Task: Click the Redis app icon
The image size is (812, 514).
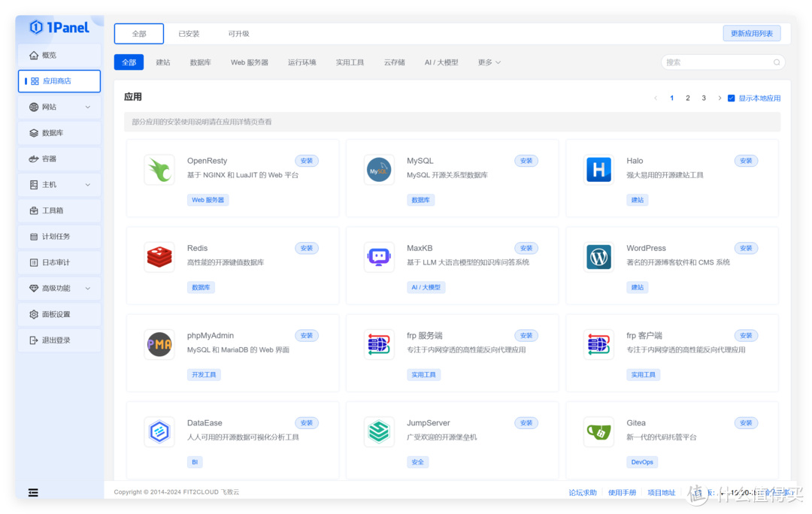Action: pos(159,257)
